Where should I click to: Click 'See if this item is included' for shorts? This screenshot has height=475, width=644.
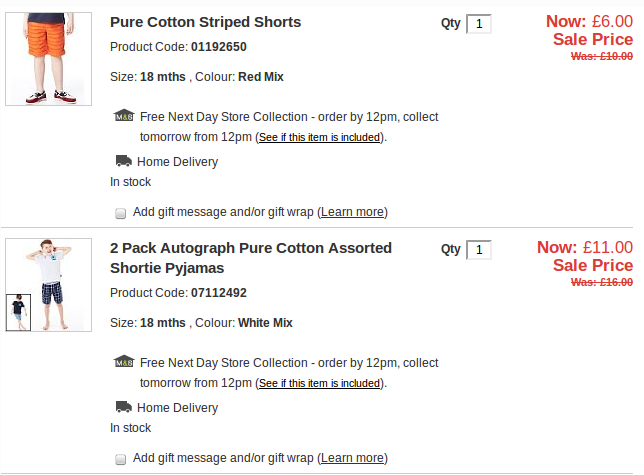point(319,137)
